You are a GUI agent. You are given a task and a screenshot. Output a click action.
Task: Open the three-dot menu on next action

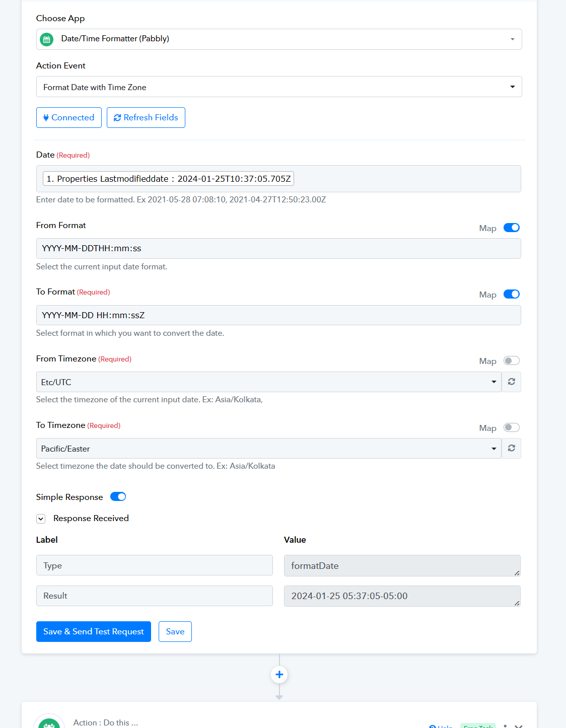click(x=505, y=726)
